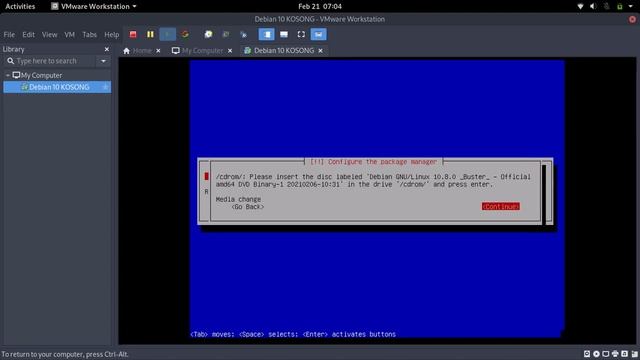This screenshot has width=640, height=360.
Task: Focus the library search field
Action: (50, 61)
